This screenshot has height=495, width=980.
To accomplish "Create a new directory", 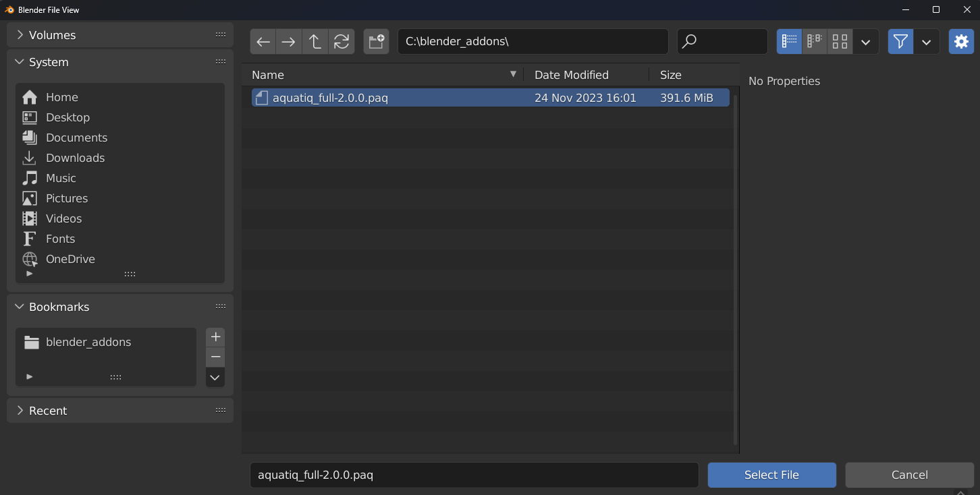I will [x=376, y=41].
